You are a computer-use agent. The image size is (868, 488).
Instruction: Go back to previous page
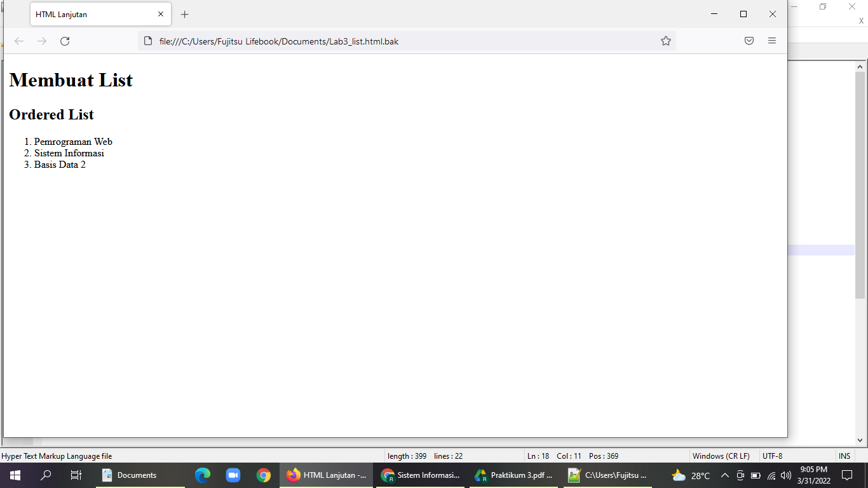19,41
